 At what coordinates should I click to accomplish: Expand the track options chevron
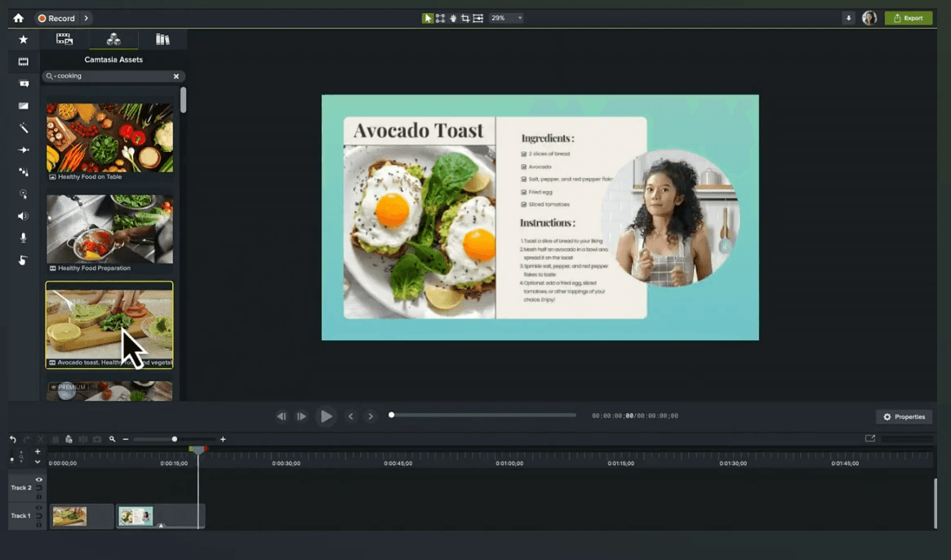pyautogui.click(x=38, y=462)
